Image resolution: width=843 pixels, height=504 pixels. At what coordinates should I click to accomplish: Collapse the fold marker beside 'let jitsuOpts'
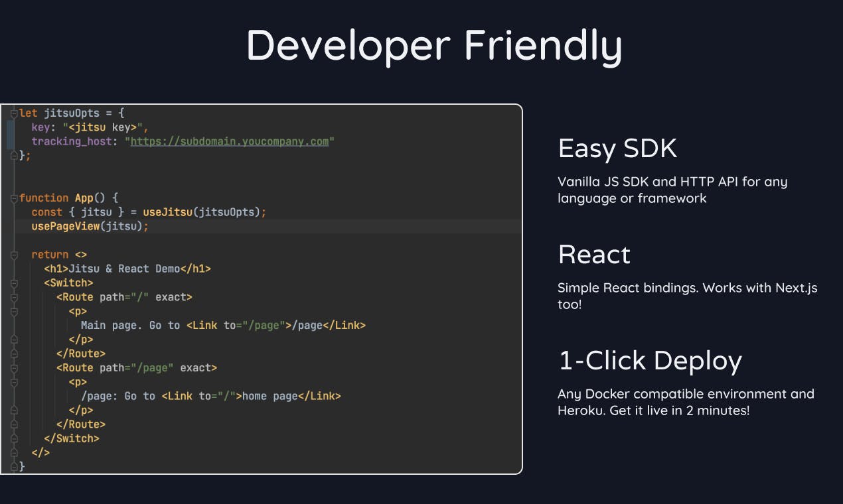pos(13,113)
